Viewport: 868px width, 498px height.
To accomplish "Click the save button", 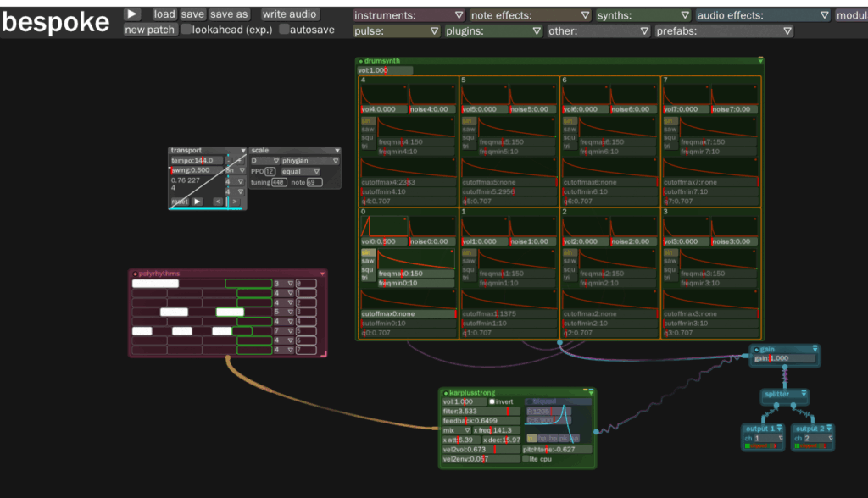I will coord(192,14).
